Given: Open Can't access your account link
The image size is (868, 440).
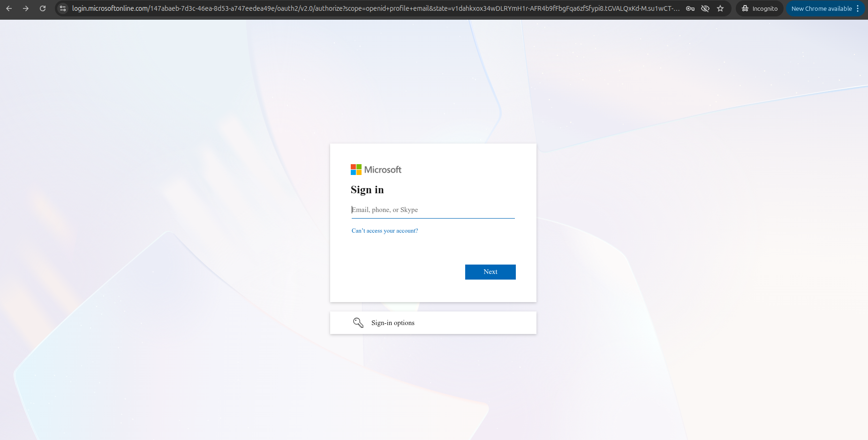Looking at the screenshot, I should [385, 231].
